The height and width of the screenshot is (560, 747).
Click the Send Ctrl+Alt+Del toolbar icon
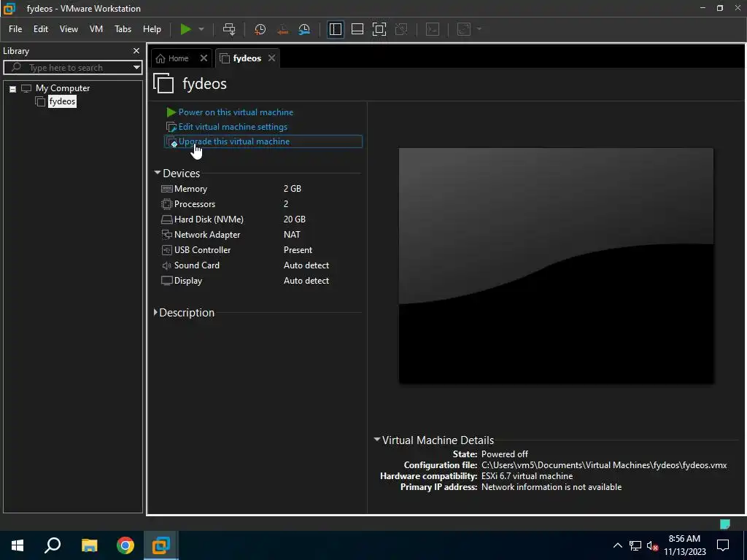click(x=229, y=29)
